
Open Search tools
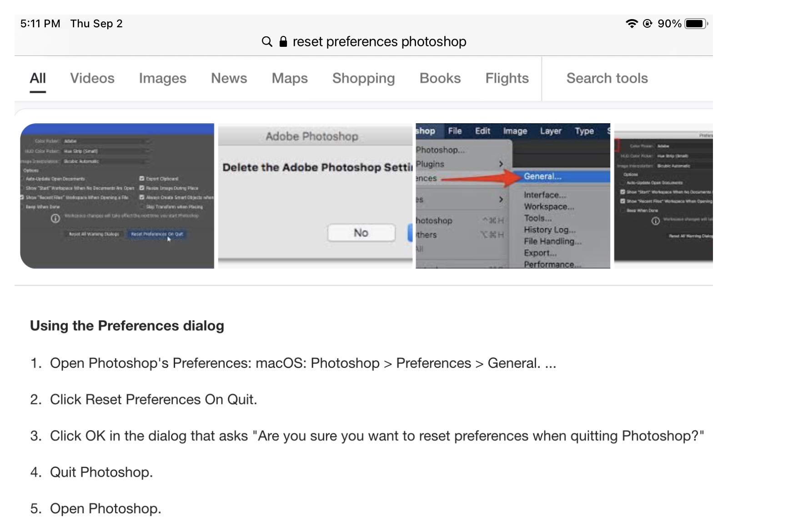click(607, 78)
